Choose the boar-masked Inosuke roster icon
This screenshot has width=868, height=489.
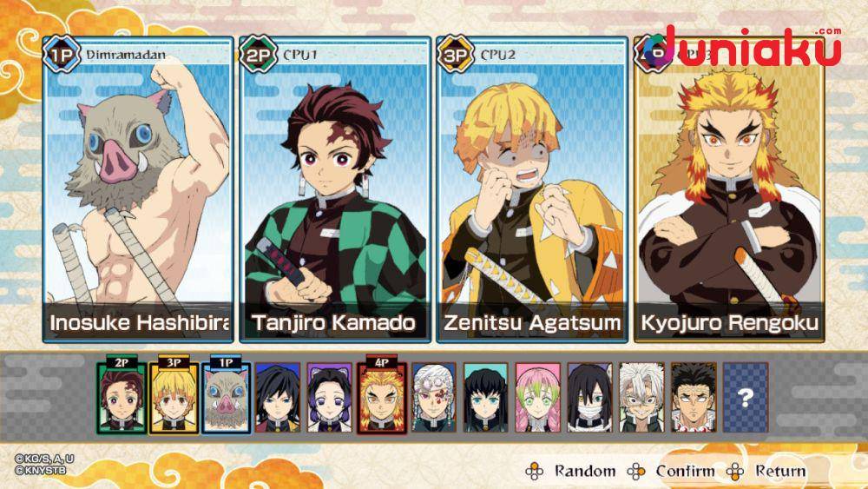pyautogui.click(x=226, y=398)
